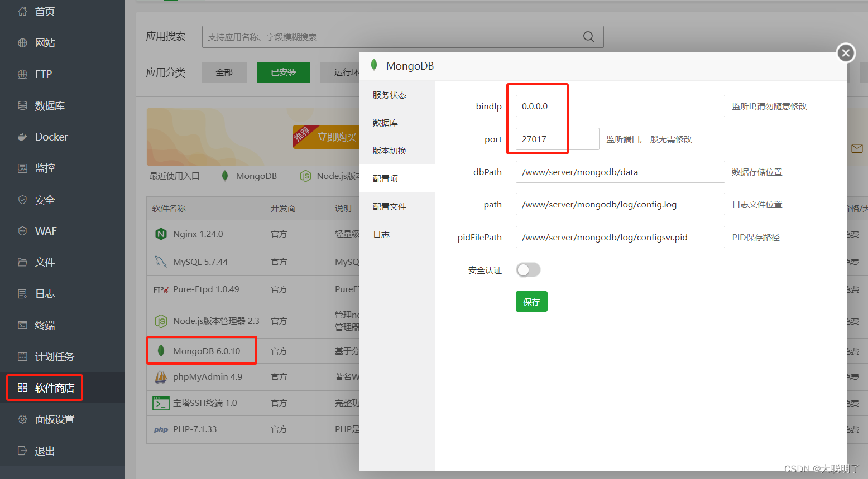Click the 软件名称 column header
Viewport: 868px width, 479px height.
click(x=169, y=208)
